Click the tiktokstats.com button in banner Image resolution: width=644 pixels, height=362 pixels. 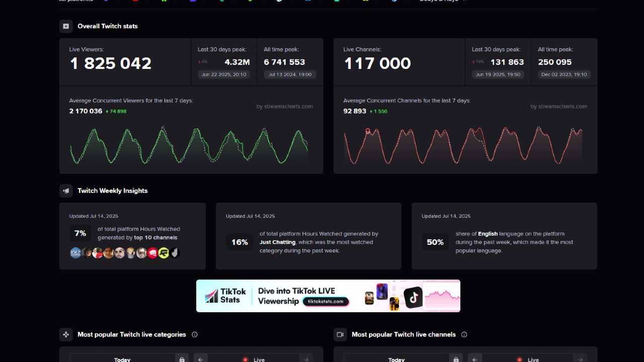click(326, 302)
